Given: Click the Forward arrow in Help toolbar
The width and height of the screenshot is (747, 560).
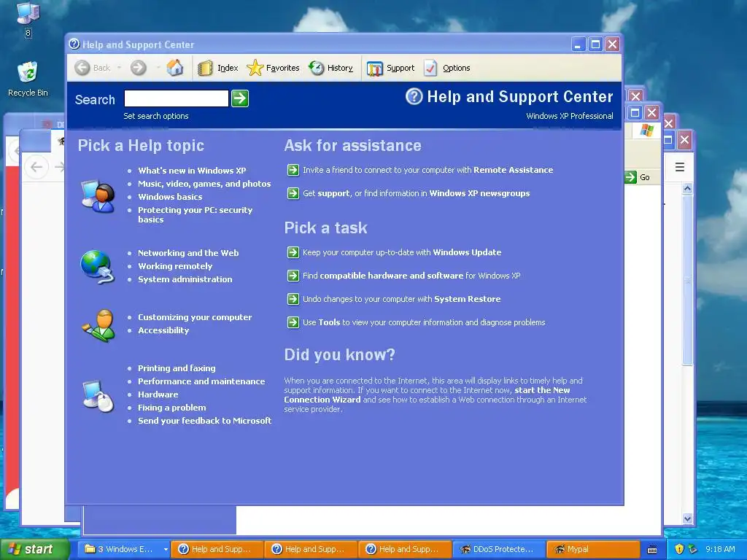Looking at the screenshot, I should click(138, 68).
